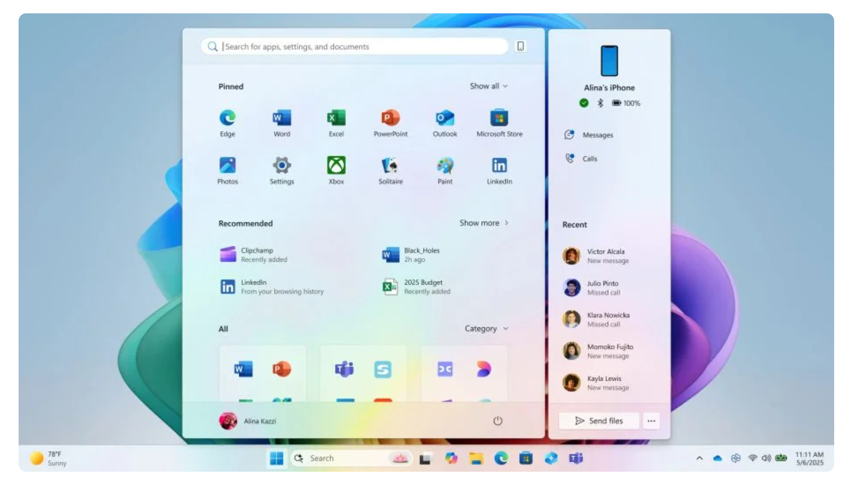Screen dimensions: 868x486
Task: Launch the pinned Xbox app
Action: (x=336, y=171)
